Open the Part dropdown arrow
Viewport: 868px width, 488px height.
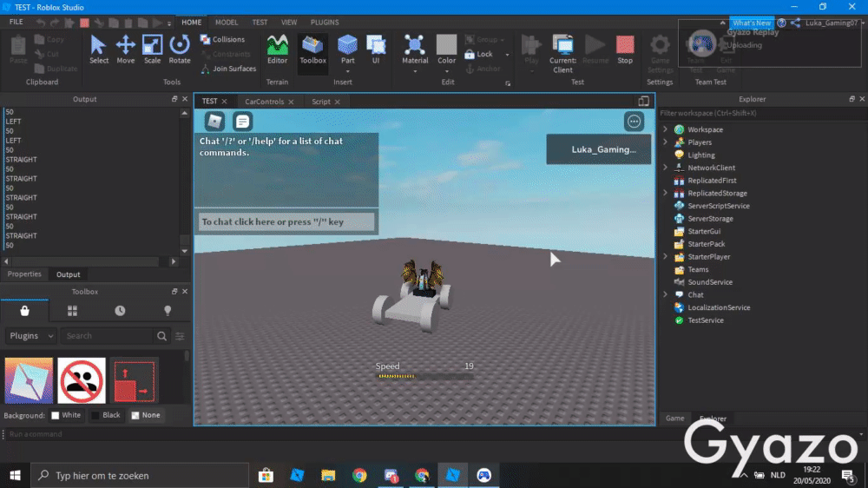click(x=347, y=71)
